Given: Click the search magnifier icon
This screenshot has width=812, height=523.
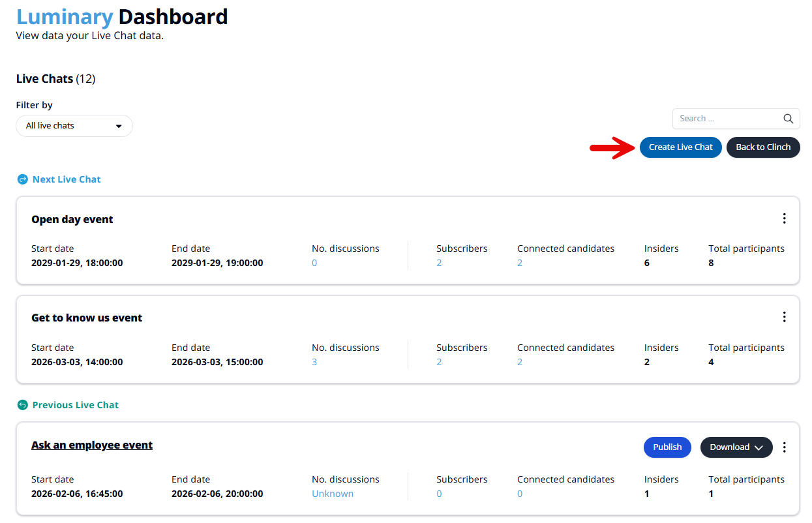Looking at the screenshot, I should [788, 119].
